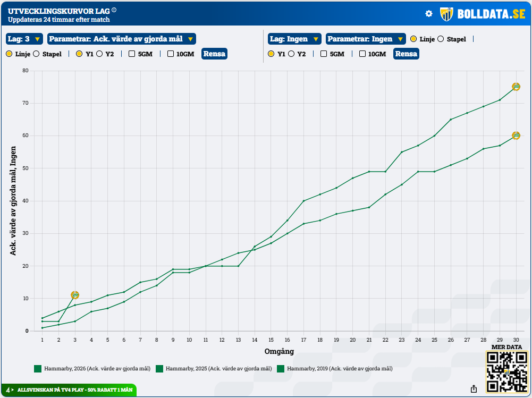Open the Lag: Ingen dropdown
The image size is (532, 398).
tap(294, 39)
